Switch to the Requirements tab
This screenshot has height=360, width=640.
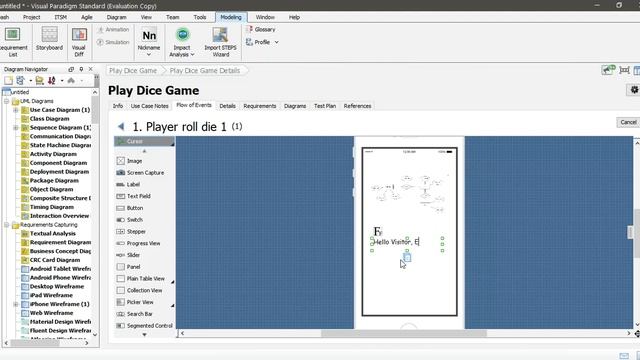click(260, 106)
